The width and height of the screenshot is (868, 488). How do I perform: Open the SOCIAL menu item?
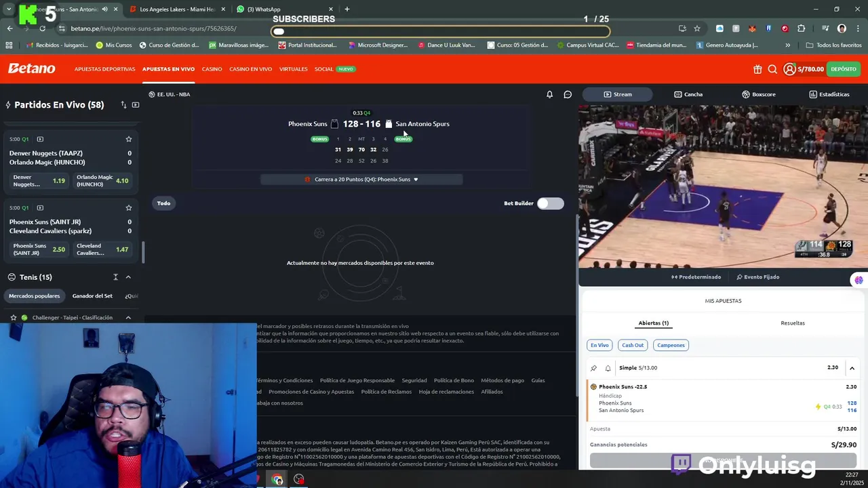[x=323, y=69]
